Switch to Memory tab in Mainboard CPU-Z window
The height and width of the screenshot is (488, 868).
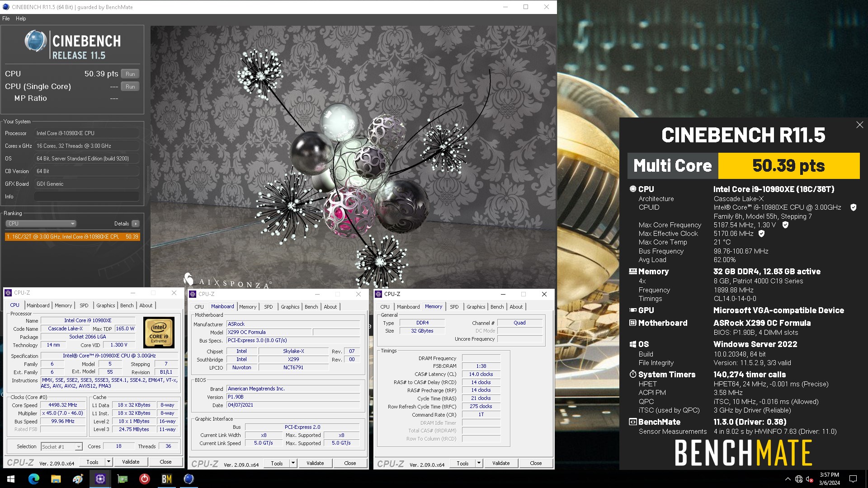(248, 307)
